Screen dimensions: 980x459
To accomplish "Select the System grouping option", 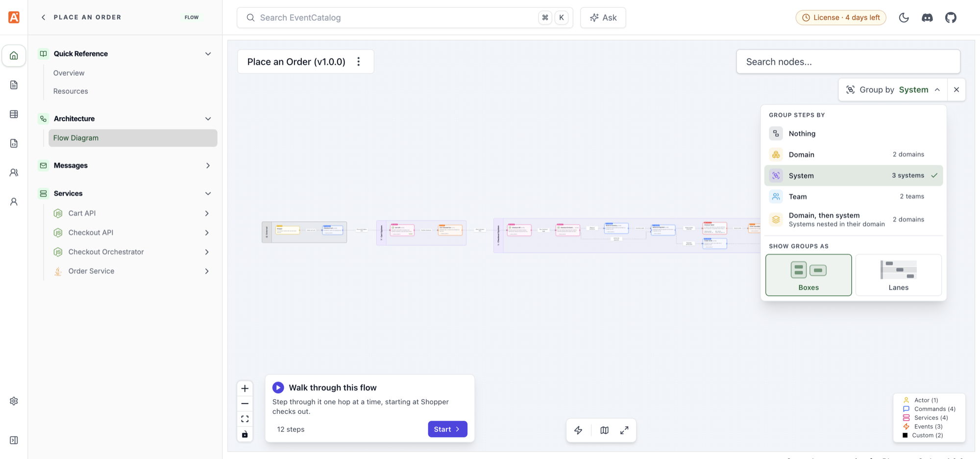I will [x=854, y=176].
